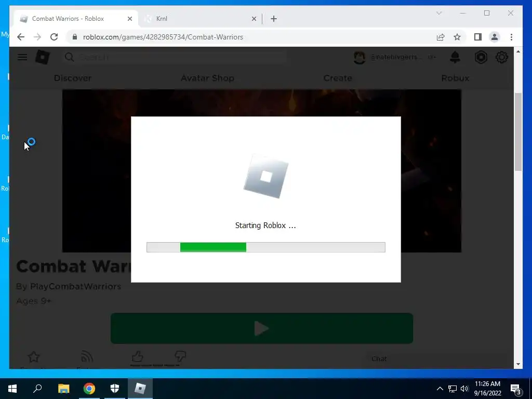The width and height of the screenshot is (532, 399).
Task: Like the game with thumbs up
Action: click(x=137, y=356)
